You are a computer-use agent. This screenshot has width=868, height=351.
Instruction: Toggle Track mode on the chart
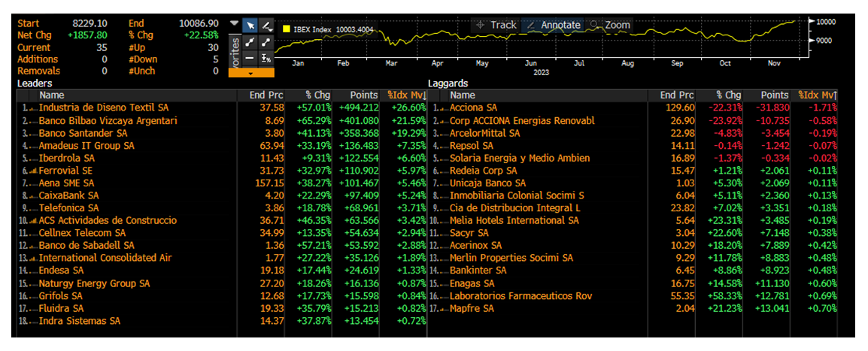coord(502,25)
